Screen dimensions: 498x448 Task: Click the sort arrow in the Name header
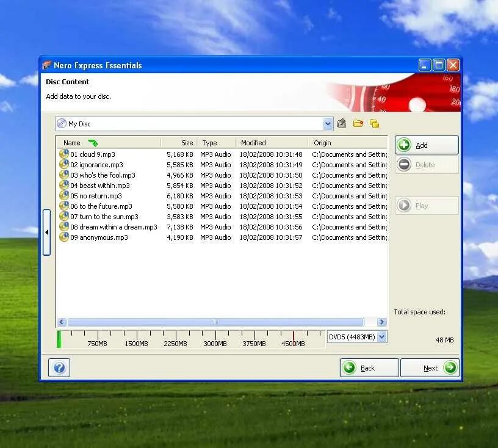click(93, 143)
